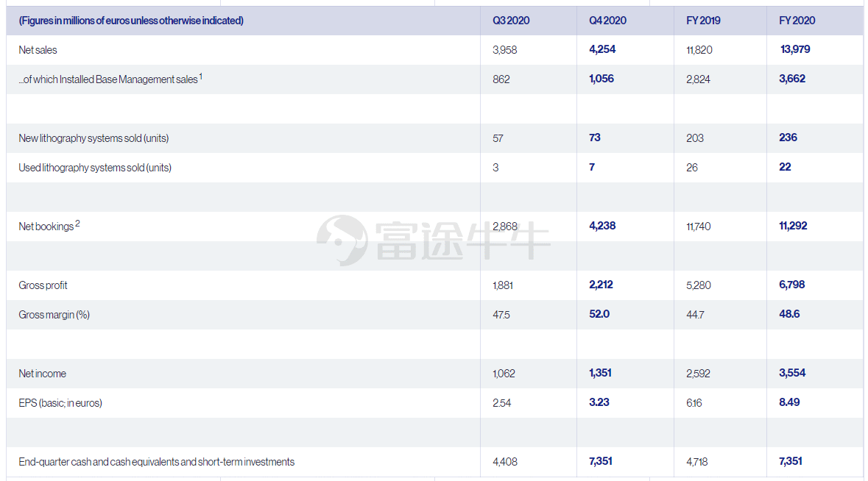
Task: Select the Q4 2020 gross margin value 52.0
Action: tap(599, 314)
